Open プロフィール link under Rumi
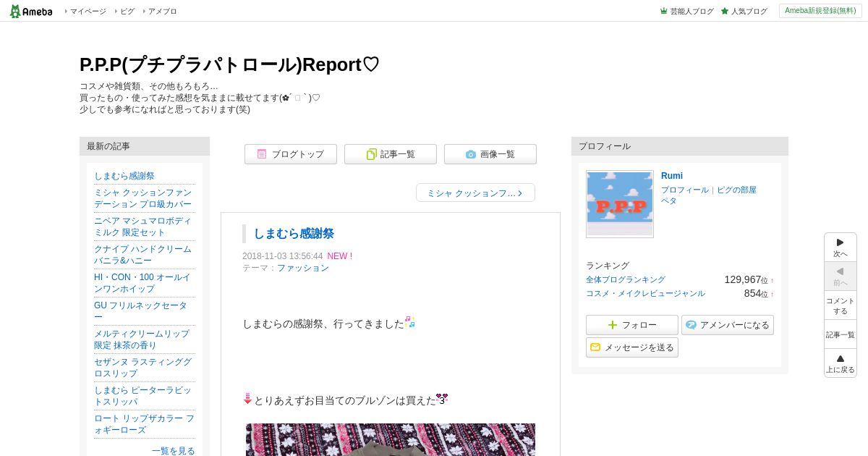Screen dimensions: 868x456 pos(685,190)
